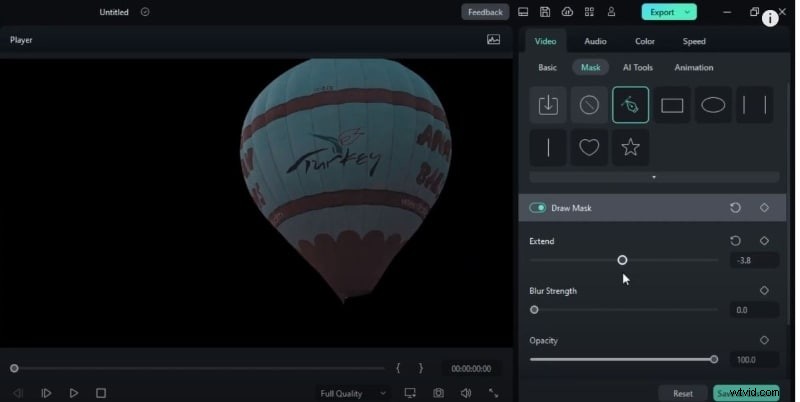The image size is (800, 402).
Task: Click the Opacity value field 100.0
Action: tap(755, 360)
